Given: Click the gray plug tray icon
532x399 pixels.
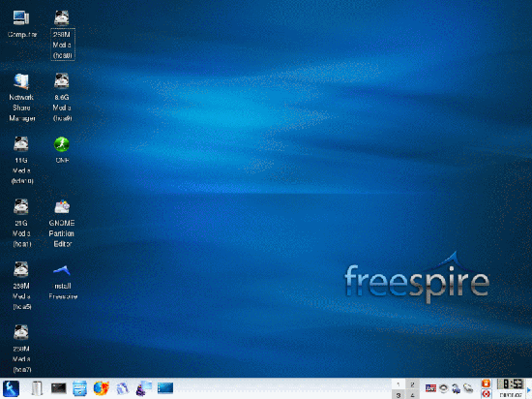Looking at the screenshot, I should click(468, 388).
